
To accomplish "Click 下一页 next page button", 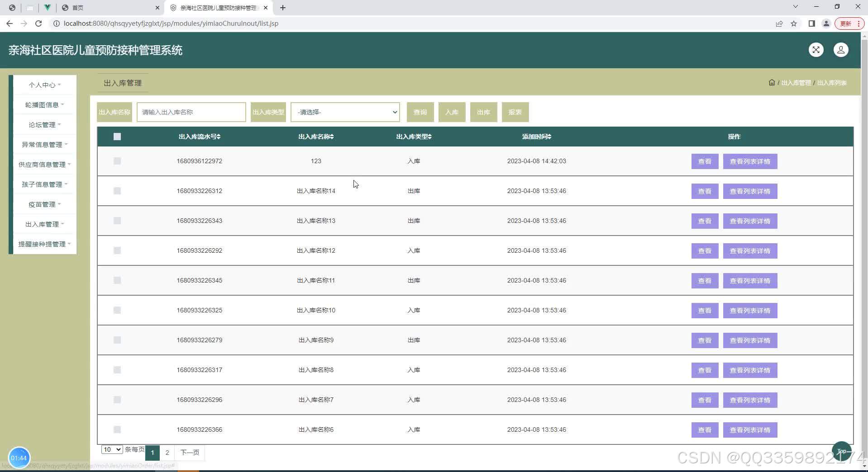I will tap(190, 453).
